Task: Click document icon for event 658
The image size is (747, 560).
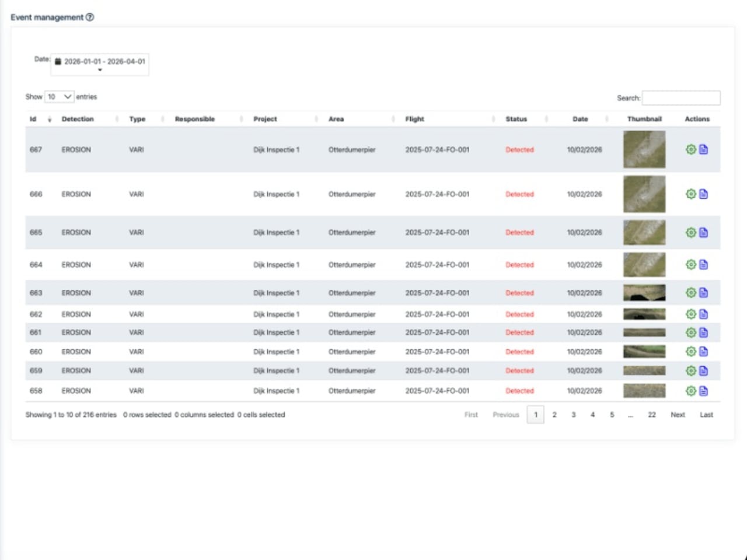Action: click(703, 390)
